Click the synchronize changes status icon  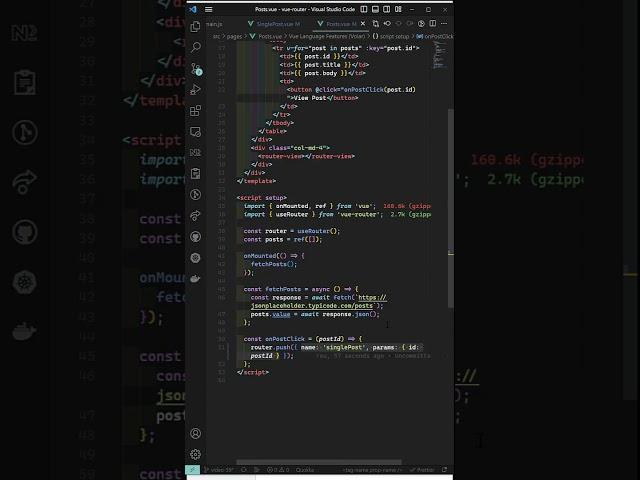(x=244, y=470)
